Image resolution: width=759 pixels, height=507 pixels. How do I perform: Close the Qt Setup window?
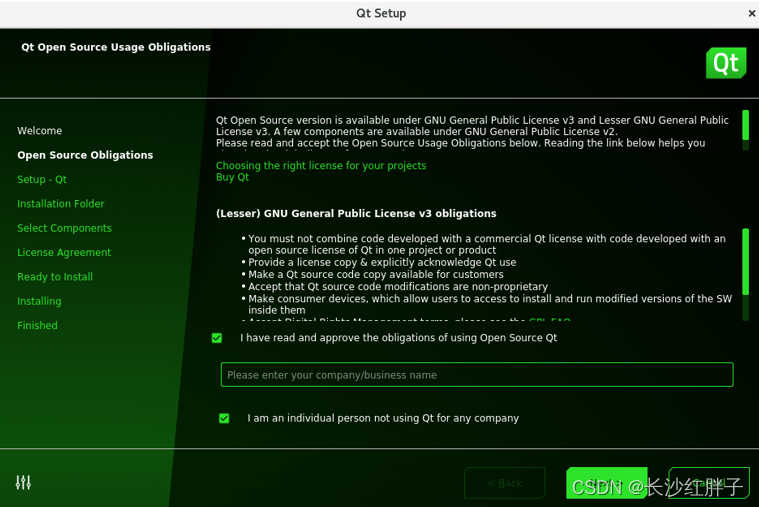[x=751, y=14]
